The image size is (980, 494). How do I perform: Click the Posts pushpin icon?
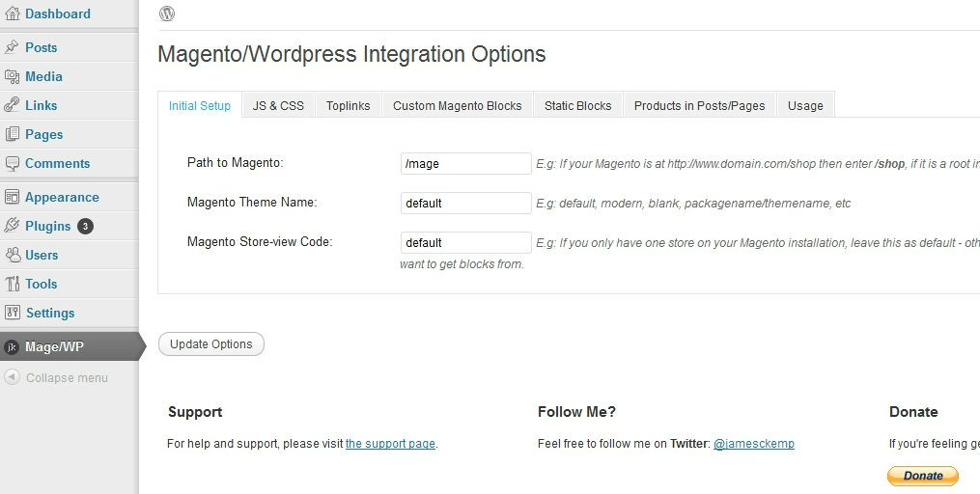[x=12, y=47]
